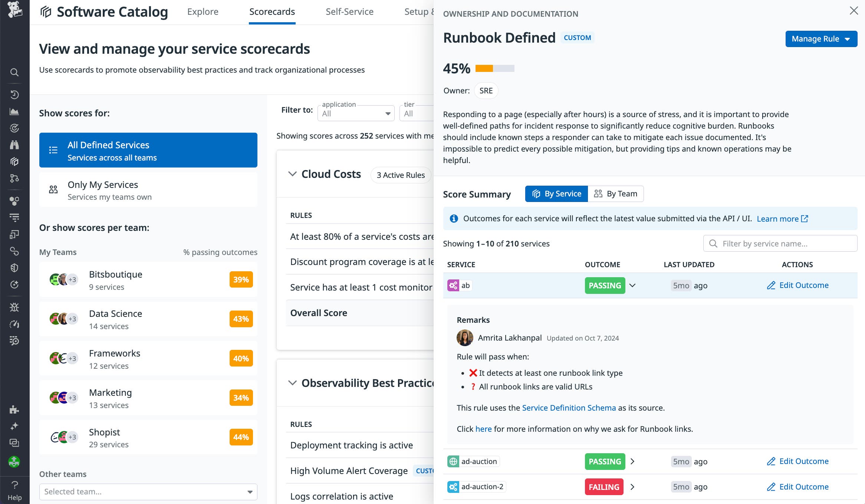This screenshot has height=504, width=865.
Task: Expand the ad-auction outcome row chevron
Action: point(632,461)
